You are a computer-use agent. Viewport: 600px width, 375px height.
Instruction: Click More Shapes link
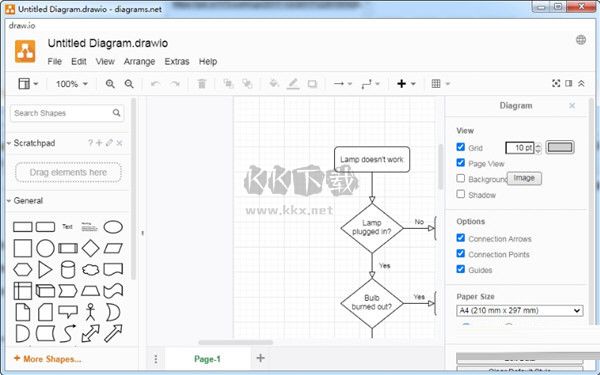click(47, 359)
